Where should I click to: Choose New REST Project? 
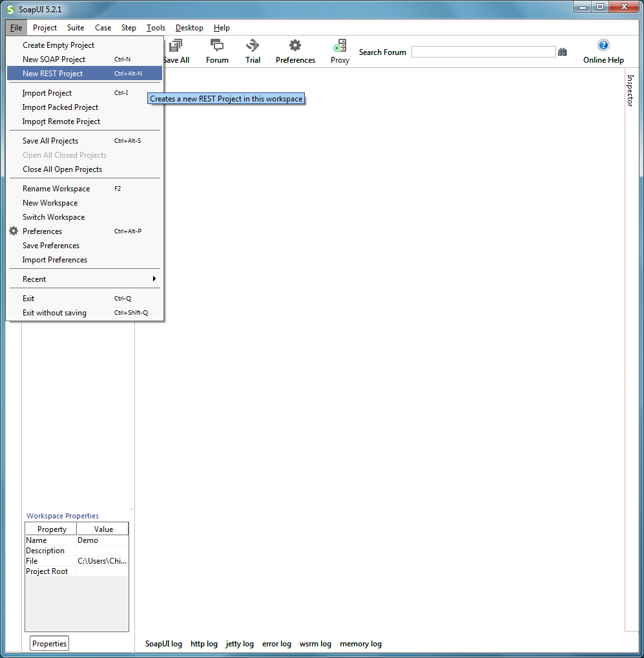(85, 74)
